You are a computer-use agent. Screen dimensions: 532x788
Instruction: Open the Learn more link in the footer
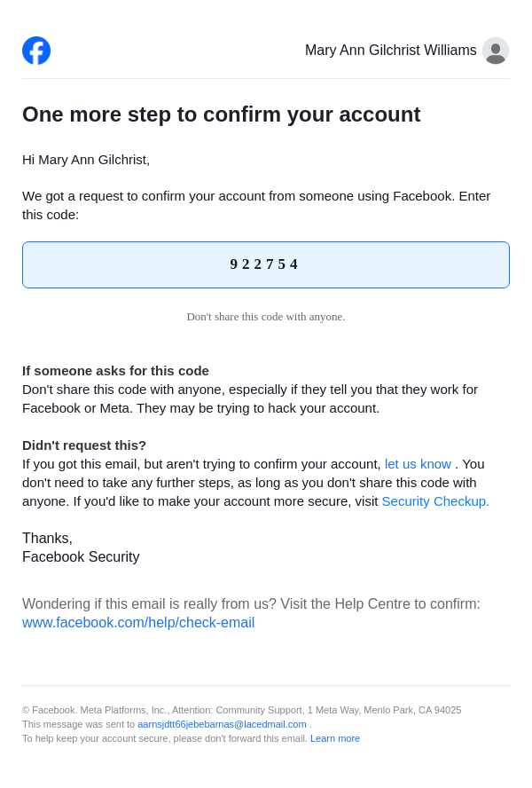click(x=335, y=738)
